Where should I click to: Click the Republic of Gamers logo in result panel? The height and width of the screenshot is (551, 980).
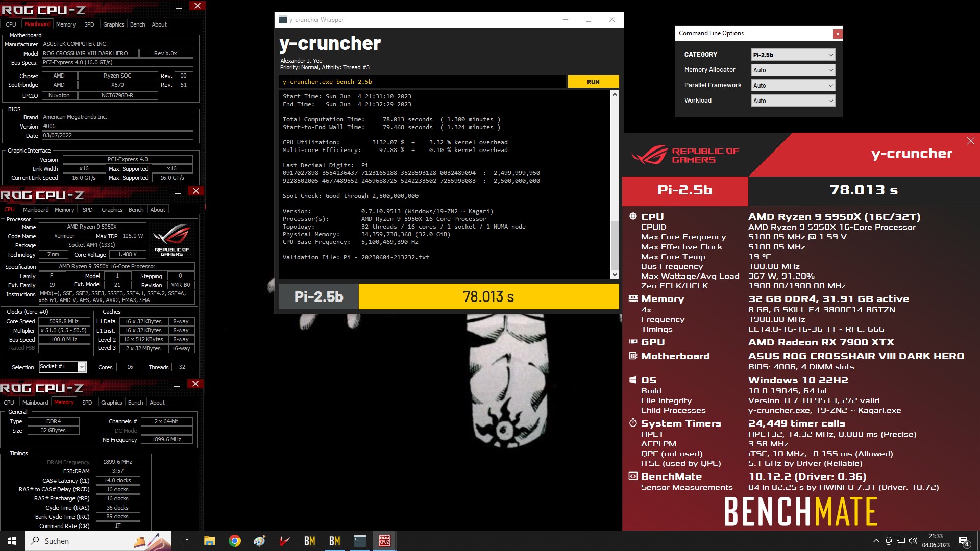[685, 155]
